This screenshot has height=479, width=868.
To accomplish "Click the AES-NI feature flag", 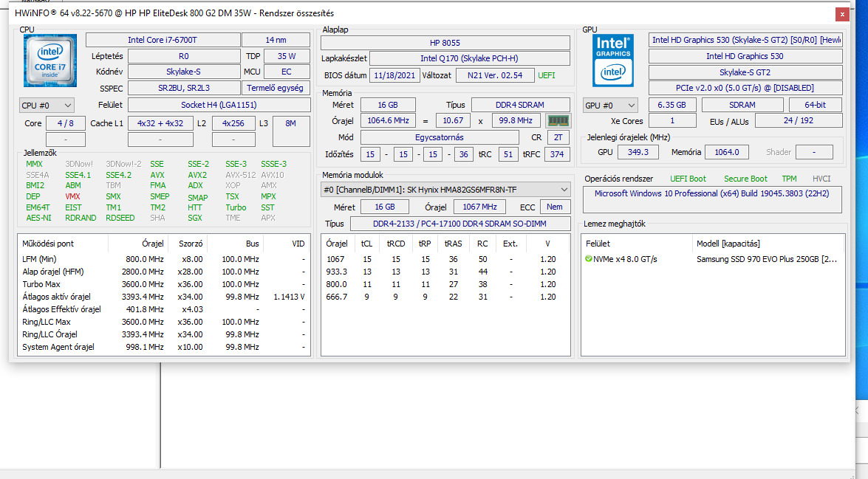I will [x=38, y=218].
